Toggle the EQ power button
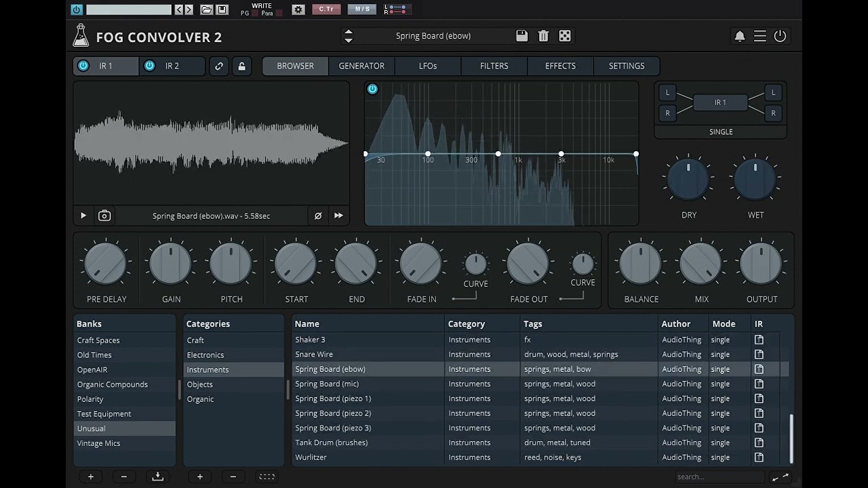Image resolution: width=868 pixels, height=488 pixels. (x=372, y=89)
